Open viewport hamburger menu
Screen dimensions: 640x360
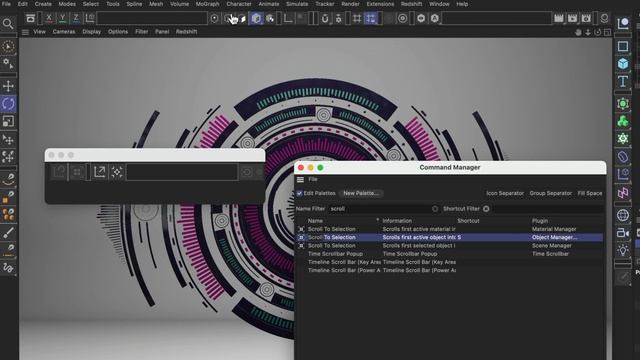click(25, 32)
